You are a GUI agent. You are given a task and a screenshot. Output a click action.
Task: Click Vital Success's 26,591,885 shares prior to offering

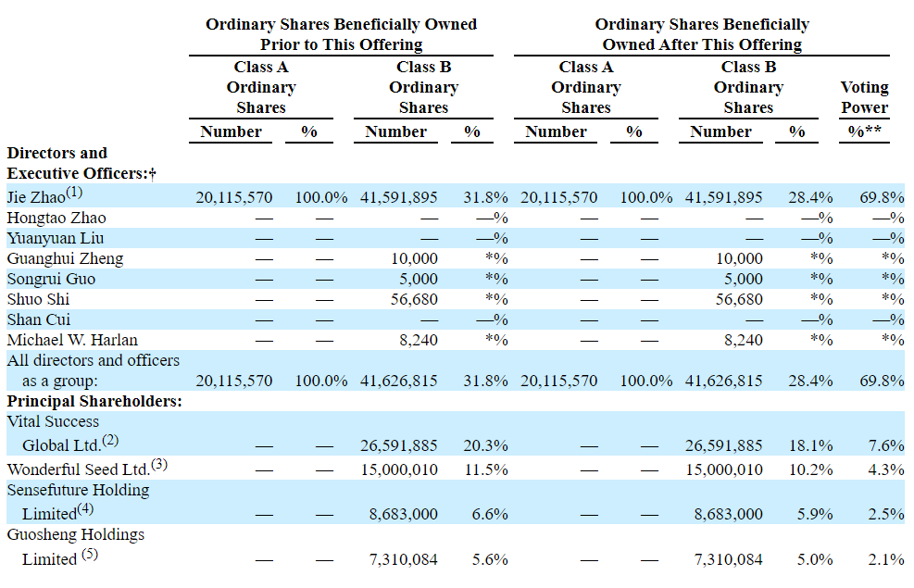[x=399, y=445]
